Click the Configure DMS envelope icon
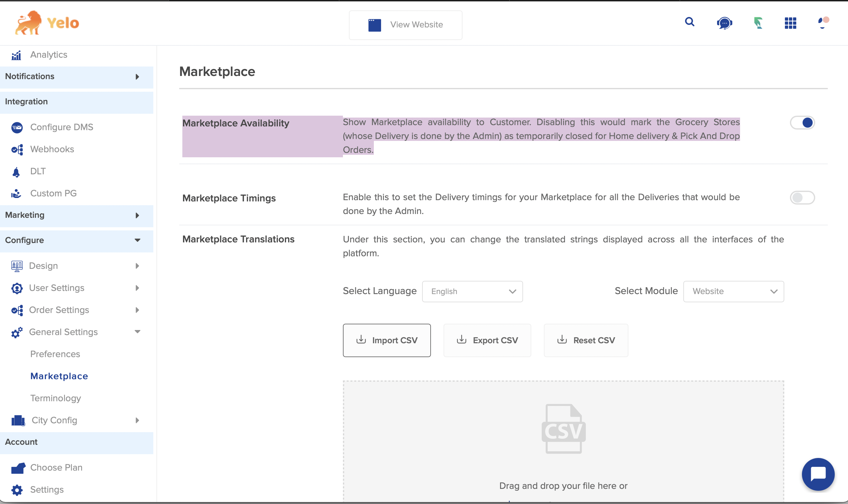The height and width of the screenshot is (504, 848). click(17, 127)
